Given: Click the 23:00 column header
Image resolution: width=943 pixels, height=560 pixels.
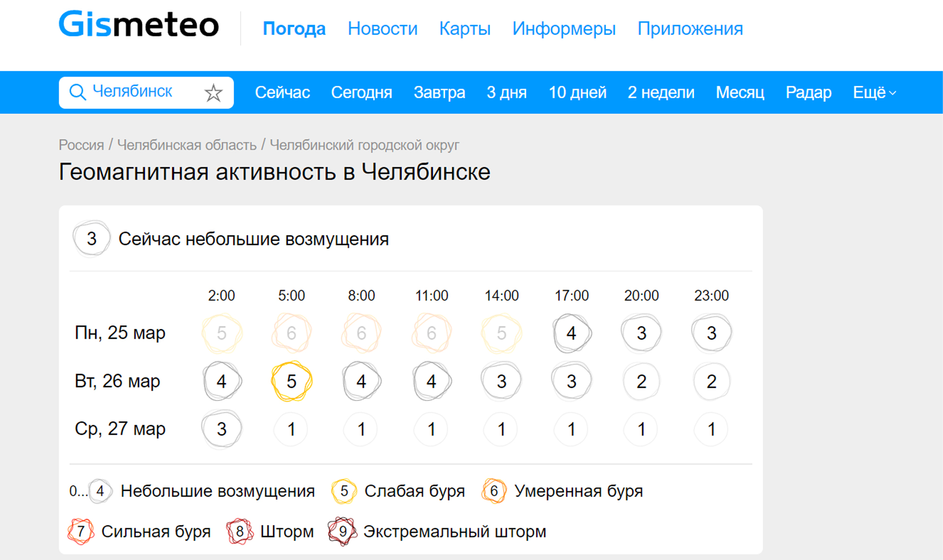Looking at the screenshot, I should click(x=712, y=295).
